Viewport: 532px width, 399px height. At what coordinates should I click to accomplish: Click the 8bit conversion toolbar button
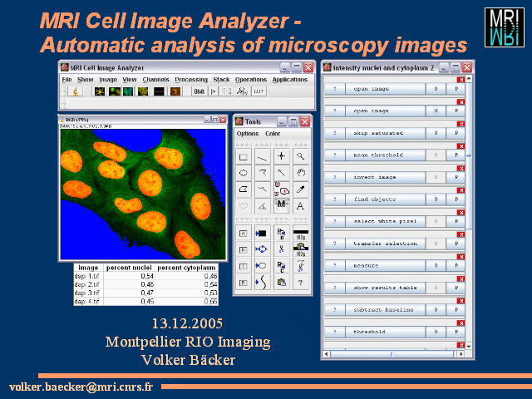tap(199, 91)
